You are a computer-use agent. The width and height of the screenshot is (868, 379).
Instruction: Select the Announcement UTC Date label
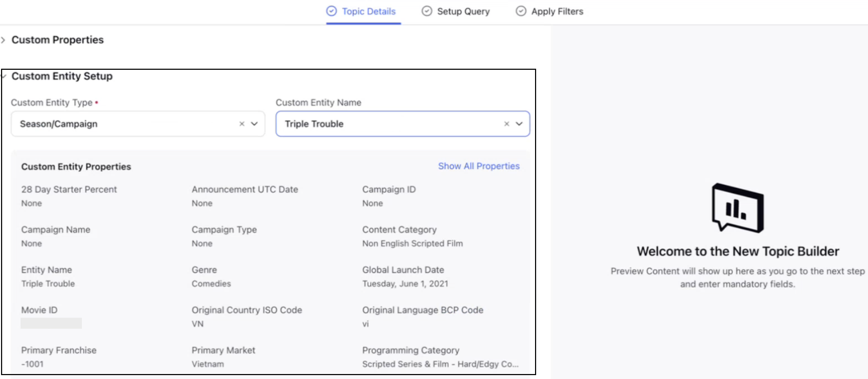(245, 189)
